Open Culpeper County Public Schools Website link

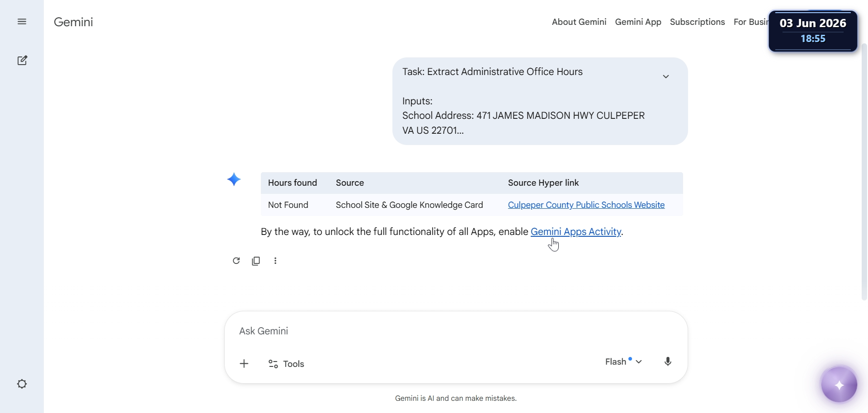pyautogui.click(x=586, y=205)
